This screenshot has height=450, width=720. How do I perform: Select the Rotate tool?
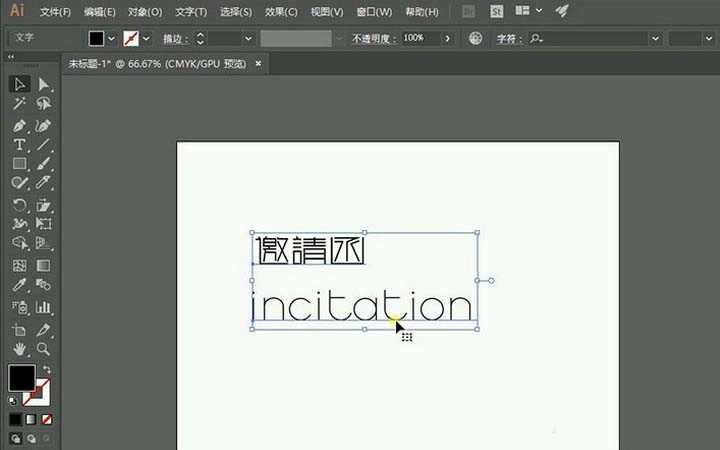pos(19,205)
